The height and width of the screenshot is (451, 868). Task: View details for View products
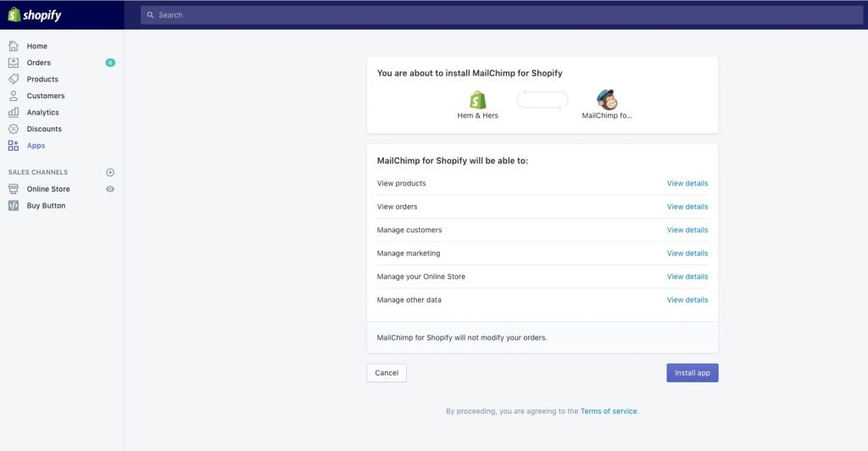[x=687, y=183]
